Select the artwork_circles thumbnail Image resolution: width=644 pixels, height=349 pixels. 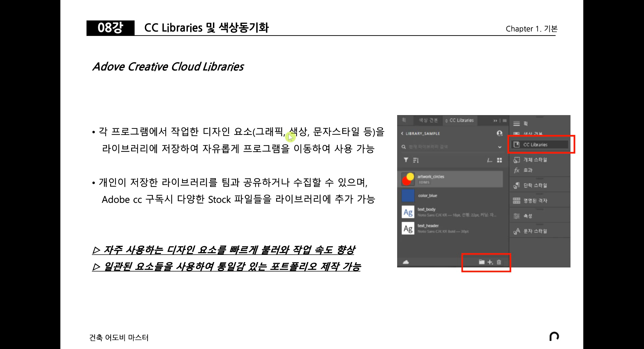(408, 179)
